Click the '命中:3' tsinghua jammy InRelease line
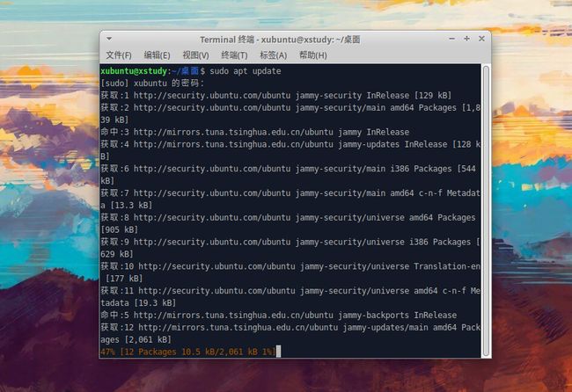Screen dimensions: 572x392 [x=255, y=132]
